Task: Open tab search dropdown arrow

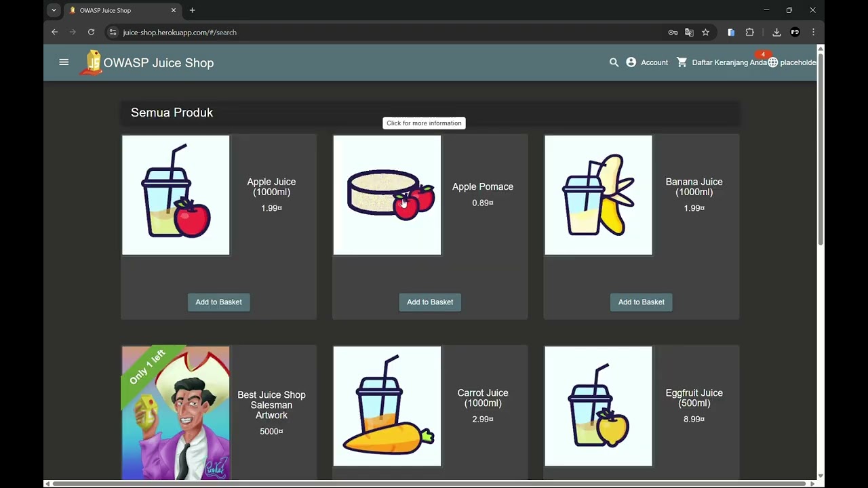Action: [54, 10]
